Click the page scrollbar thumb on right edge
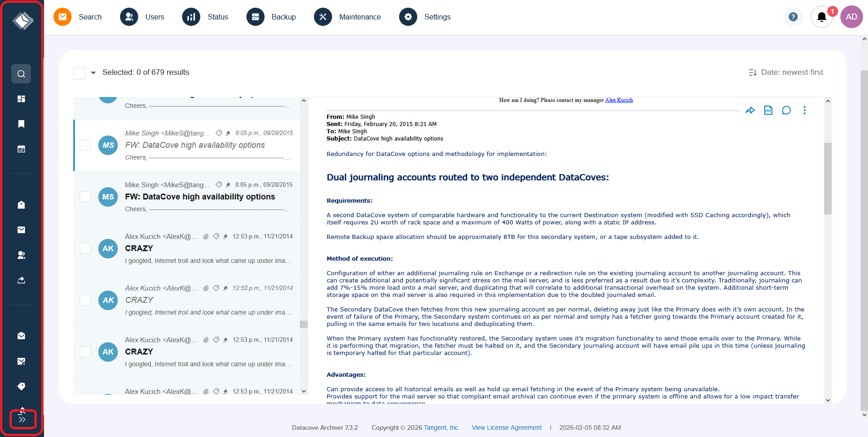The image size is (868, 437). click(x=864, y=240)
